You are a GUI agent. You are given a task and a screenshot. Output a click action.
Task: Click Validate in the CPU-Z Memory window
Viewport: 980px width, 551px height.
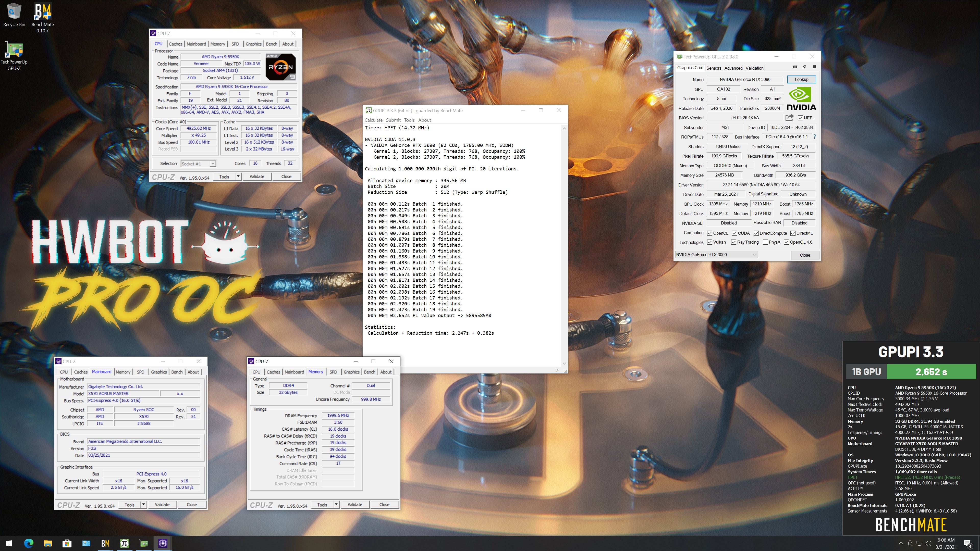pos(355,505)
